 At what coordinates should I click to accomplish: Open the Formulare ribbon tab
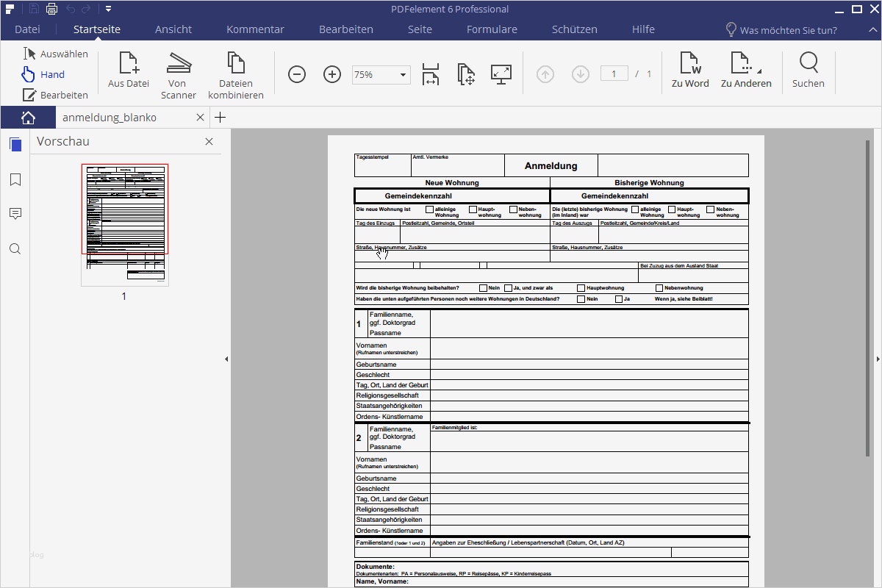coord(492,29)
